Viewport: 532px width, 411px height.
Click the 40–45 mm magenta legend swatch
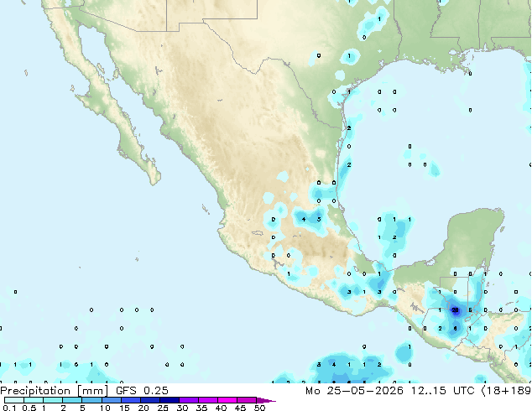point(227,400)
